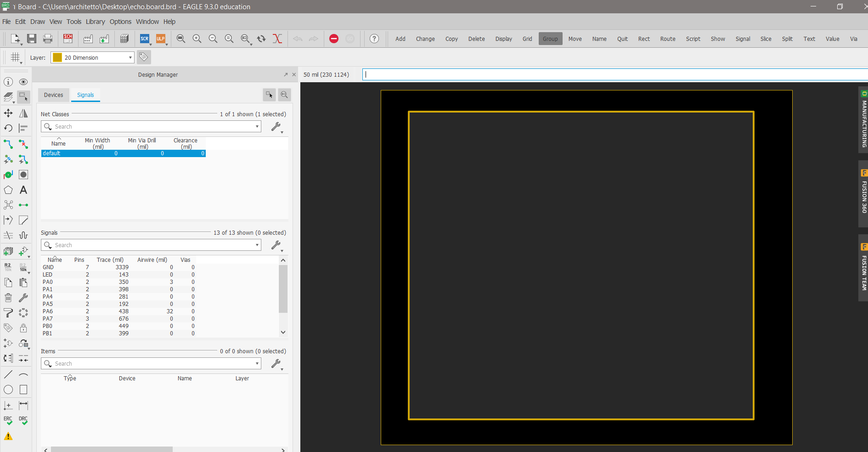The height and width of the screenshot is (452, 868).
Task: Switch to the Devices tab
Action: pos(54,95)
